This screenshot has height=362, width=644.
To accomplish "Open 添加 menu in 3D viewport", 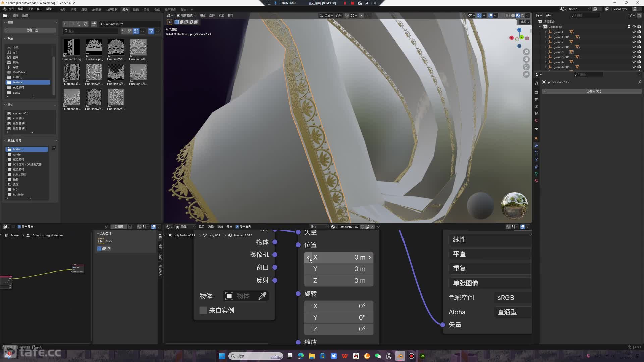I will coord(221,15).
